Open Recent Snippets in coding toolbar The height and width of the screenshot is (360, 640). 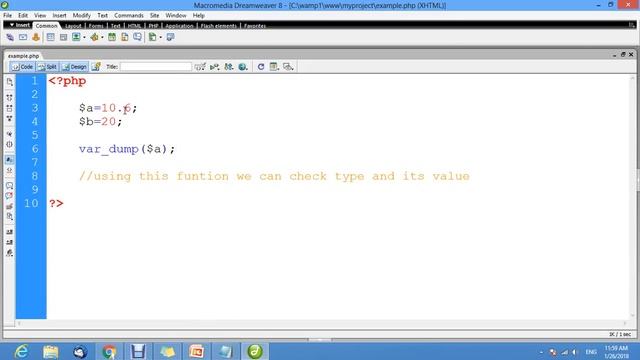click(9, 217)
